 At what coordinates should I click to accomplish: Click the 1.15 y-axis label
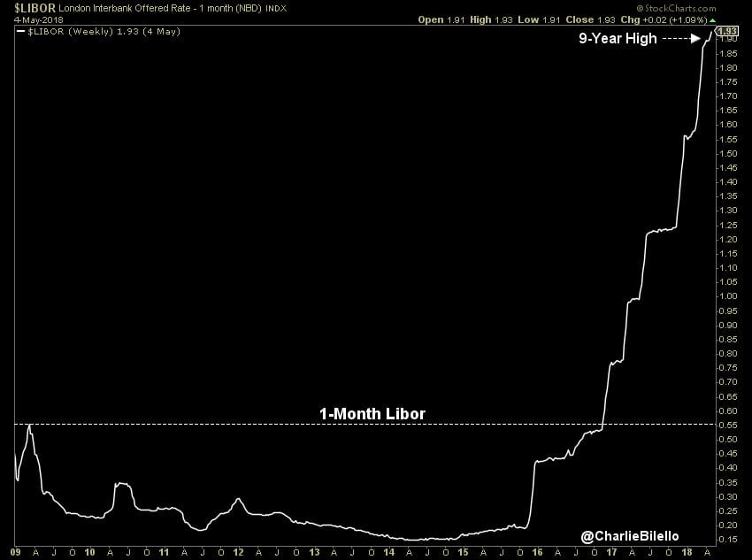tap(728, 254)
